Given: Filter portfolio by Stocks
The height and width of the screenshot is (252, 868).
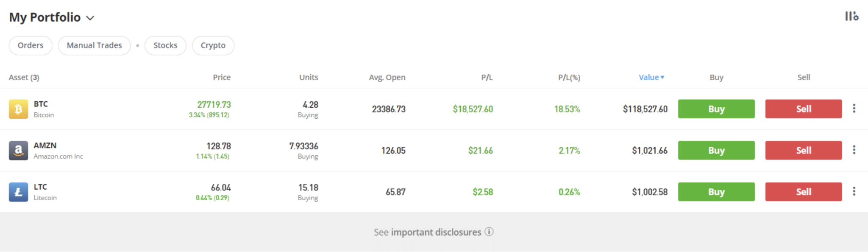Looking at the screenshot, I should pos(165,45).
